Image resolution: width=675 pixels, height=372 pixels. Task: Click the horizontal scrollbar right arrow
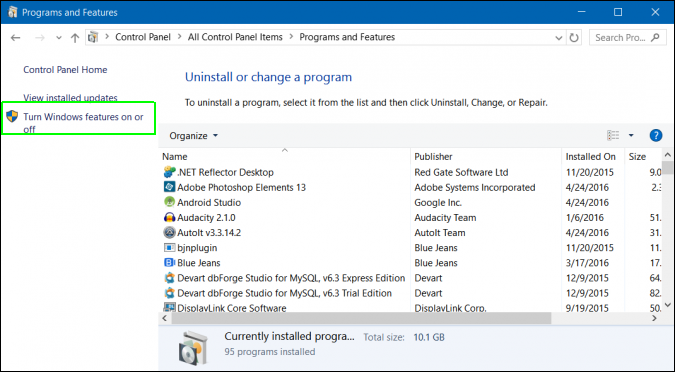pyautogui.click(x=654, y=319)
